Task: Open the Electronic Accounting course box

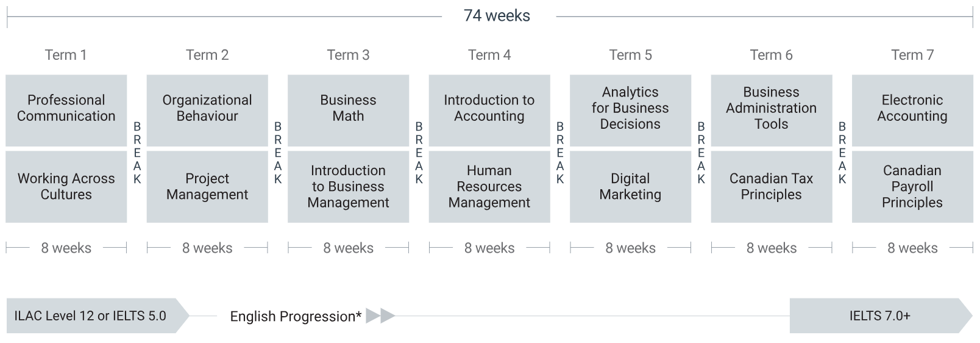Action: [x=912, y=110]
